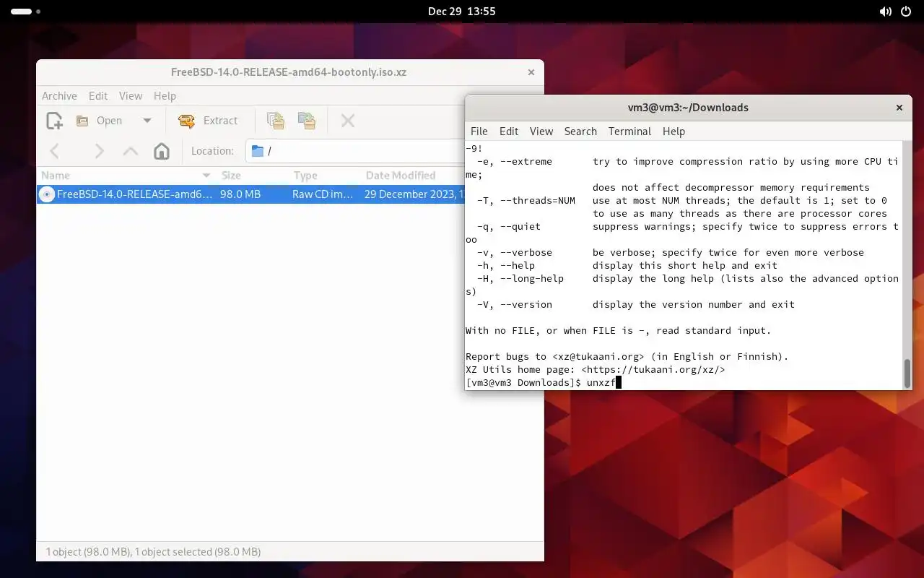
Task: Open the Edit menu in terminal
Action: [509, 131]
